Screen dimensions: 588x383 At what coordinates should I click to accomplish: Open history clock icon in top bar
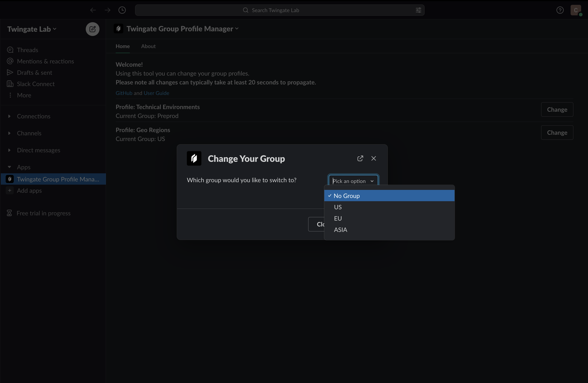122,10
